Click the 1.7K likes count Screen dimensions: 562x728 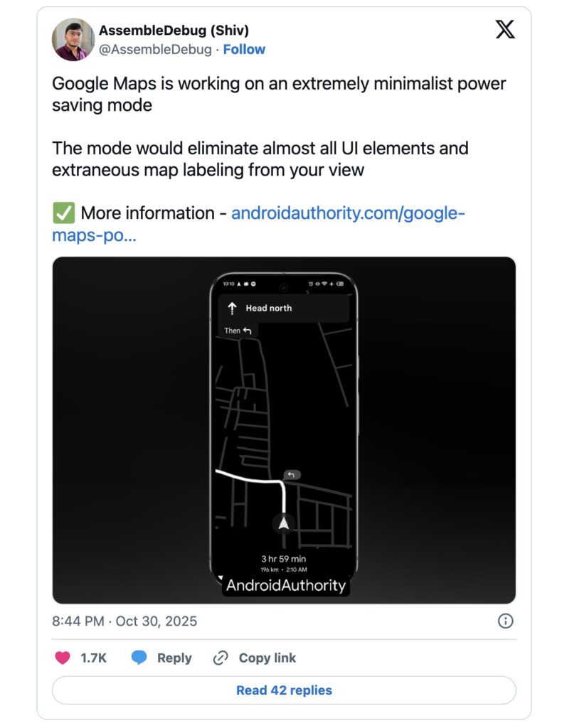pyautogui.click(x=93, y=658)
